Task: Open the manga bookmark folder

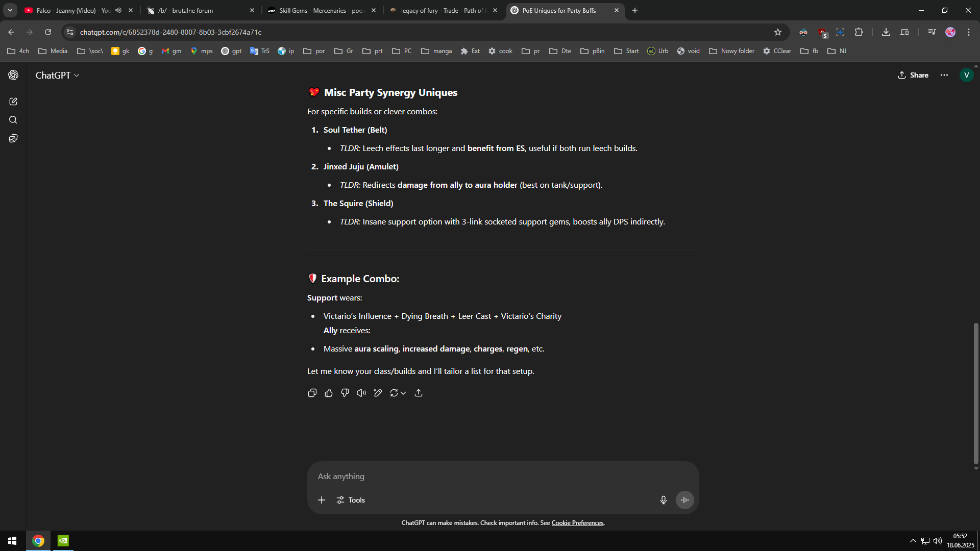Action: click(436, 51)
